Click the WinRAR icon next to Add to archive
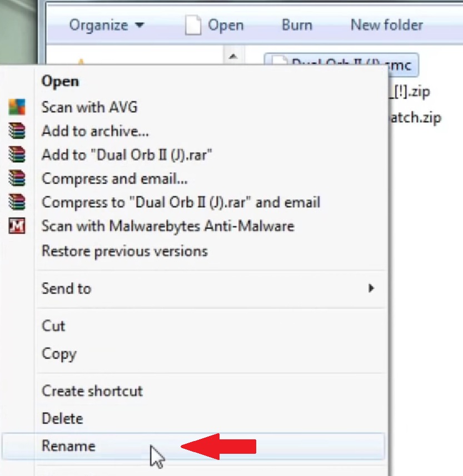463x476 pixels. click(17, 131)
